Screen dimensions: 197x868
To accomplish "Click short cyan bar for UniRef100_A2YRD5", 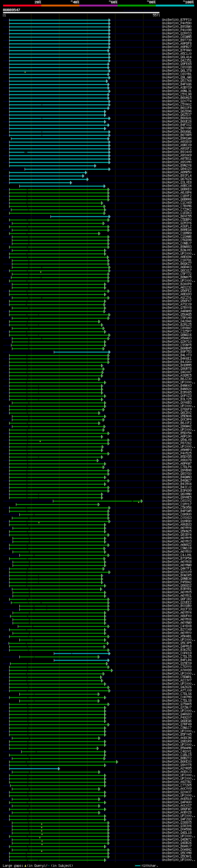I will 34,768.
